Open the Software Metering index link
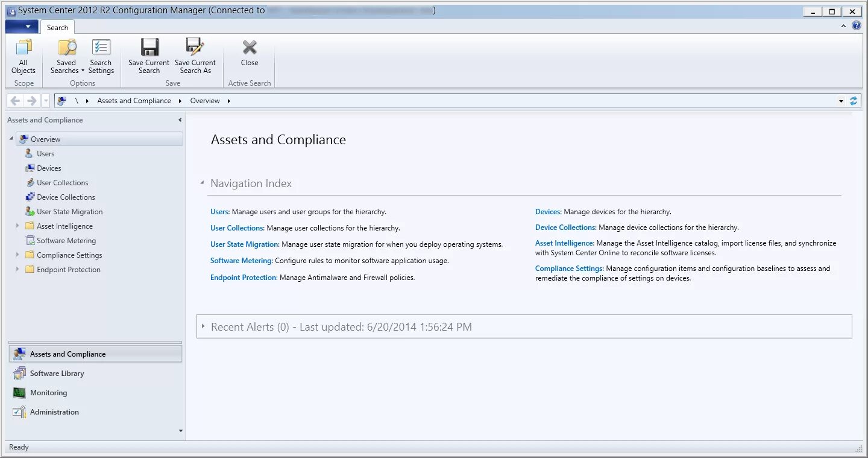868x458 pixels. [241, 261]
